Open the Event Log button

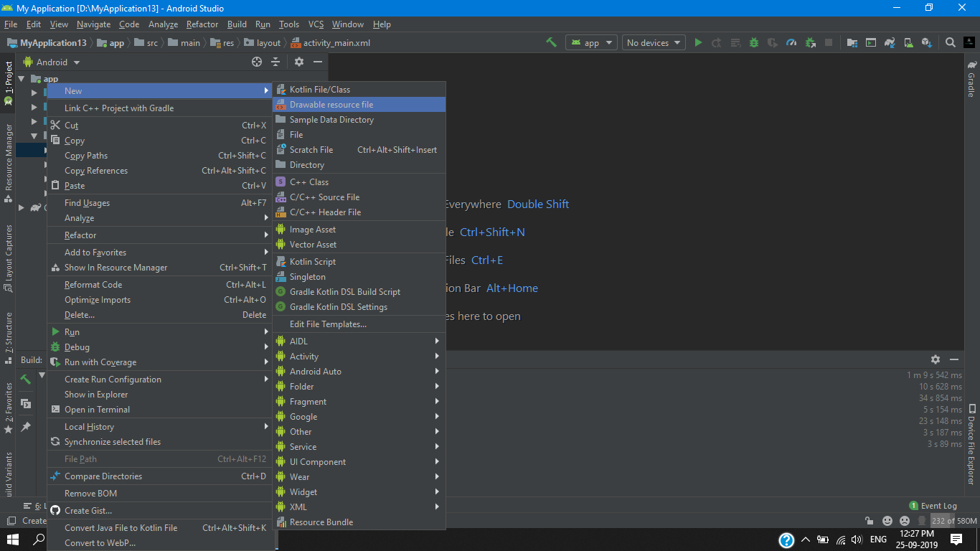click(933, 506)
